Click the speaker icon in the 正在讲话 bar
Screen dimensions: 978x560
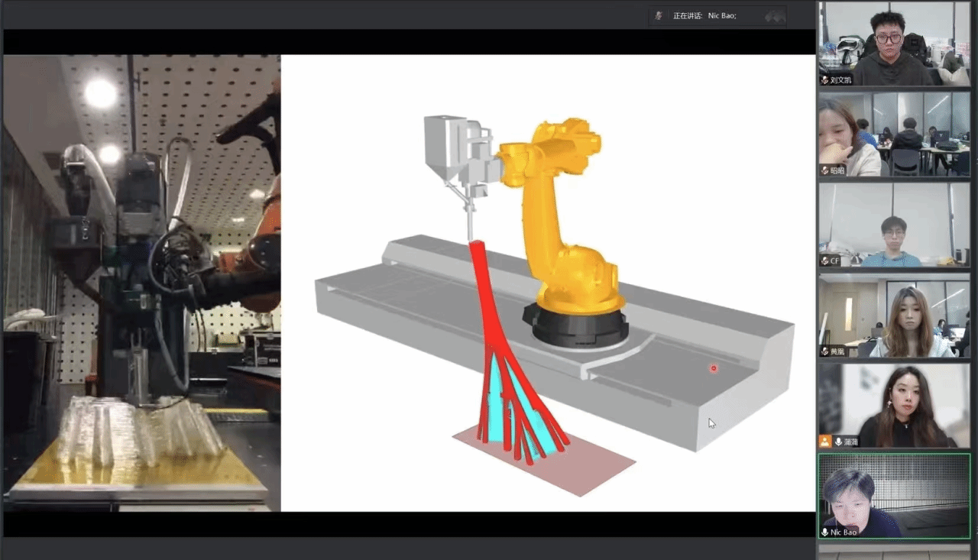coord(659,15)
